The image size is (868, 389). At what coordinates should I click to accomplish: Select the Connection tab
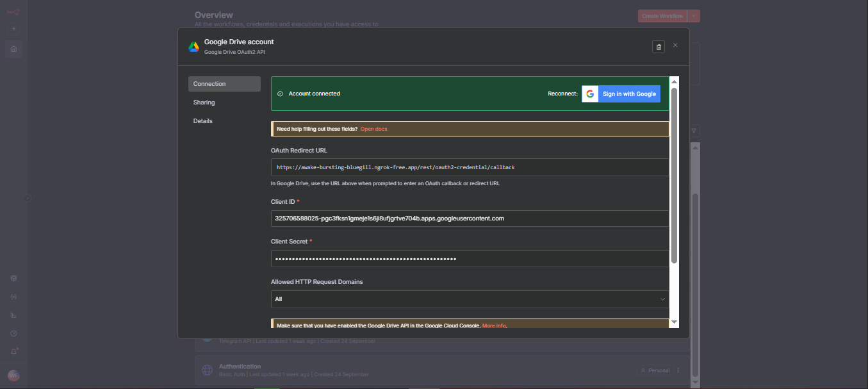(209, 83)
